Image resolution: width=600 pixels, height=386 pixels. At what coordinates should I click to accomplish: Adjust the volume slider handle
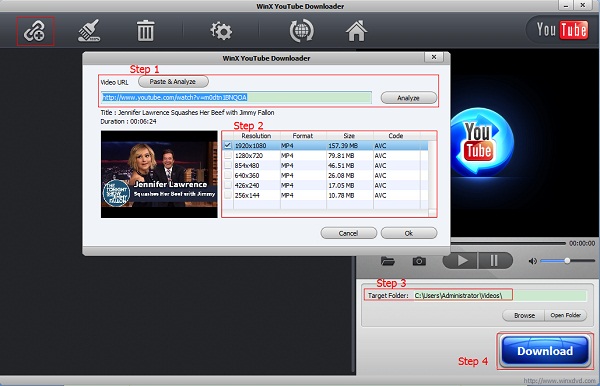[567, 261]
